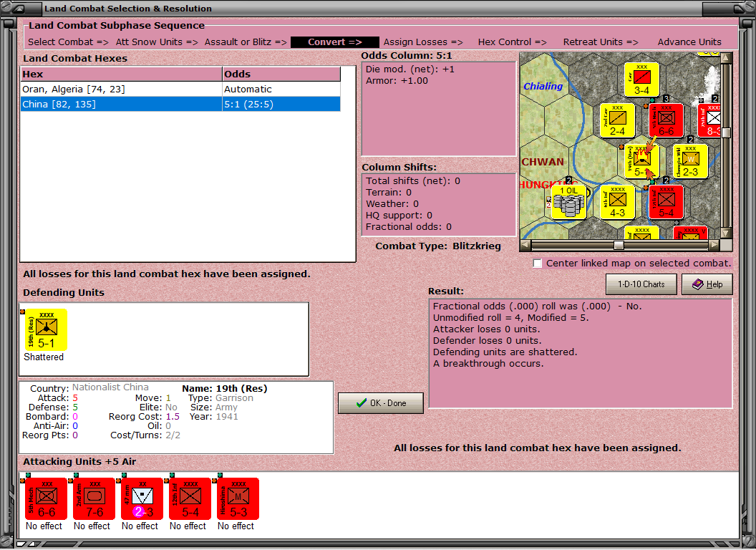Click the Odds column header

pyautogui.click(x=281, y=74)
